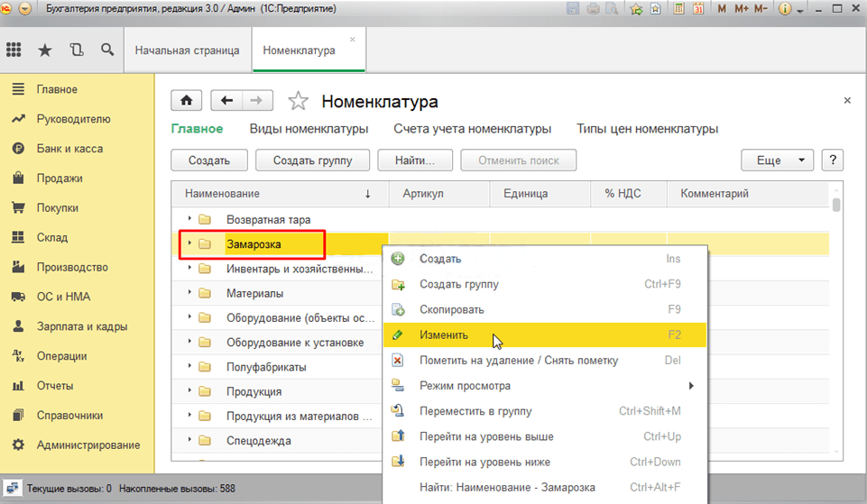Switch to the Начальная страница tab

click(x=187, y=50)
